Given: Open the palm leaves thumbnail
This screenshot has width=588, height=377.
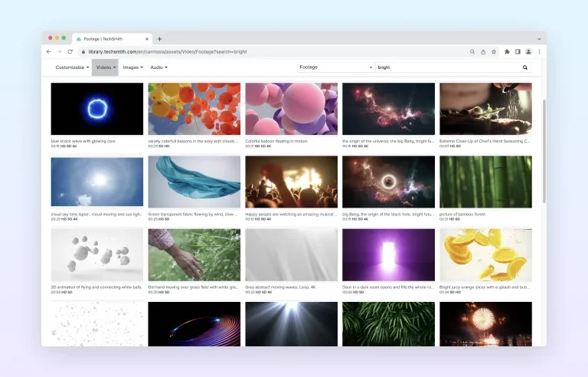Looking at the screenshot, I should click(x=388, y=324).
